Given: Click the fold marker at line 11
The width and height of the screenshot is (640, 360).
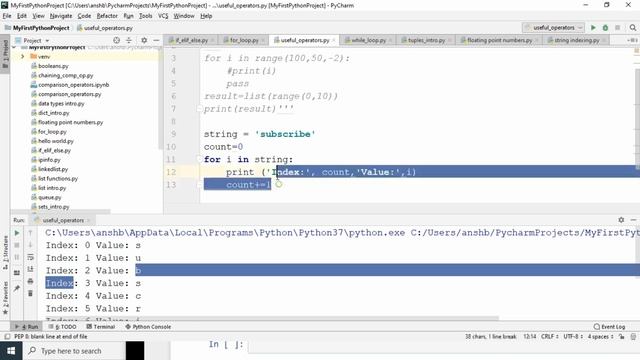Looking at the screenshot, I should [x=199, y=160].
